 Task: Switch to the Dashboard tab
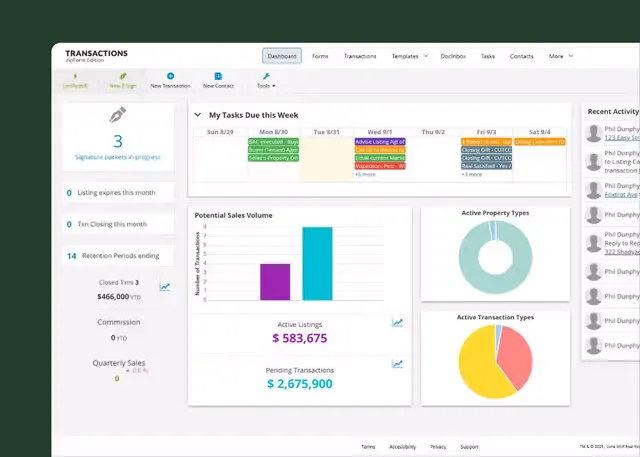(x=282, y=56)
